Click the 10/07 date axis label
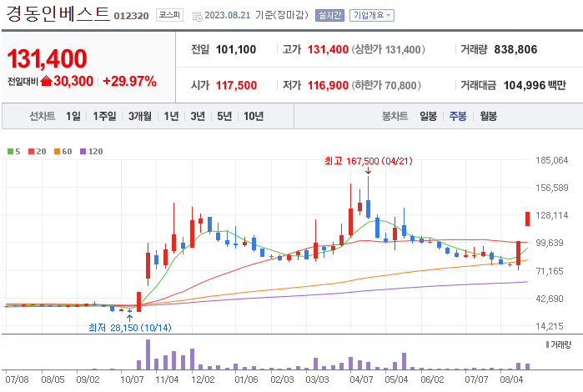Image resolution: width=583 pixels, height=392 pixels. 132,379
